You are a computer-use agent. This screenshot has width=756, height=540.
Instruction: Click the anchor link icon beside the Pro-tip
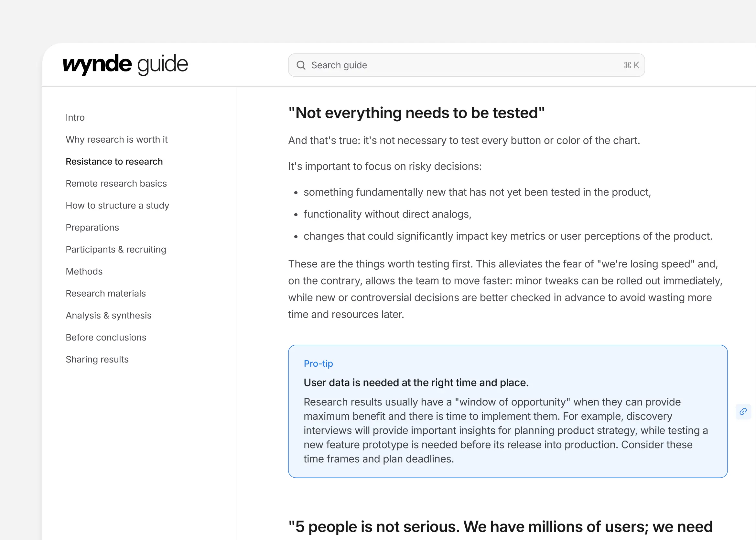(743, 412)
